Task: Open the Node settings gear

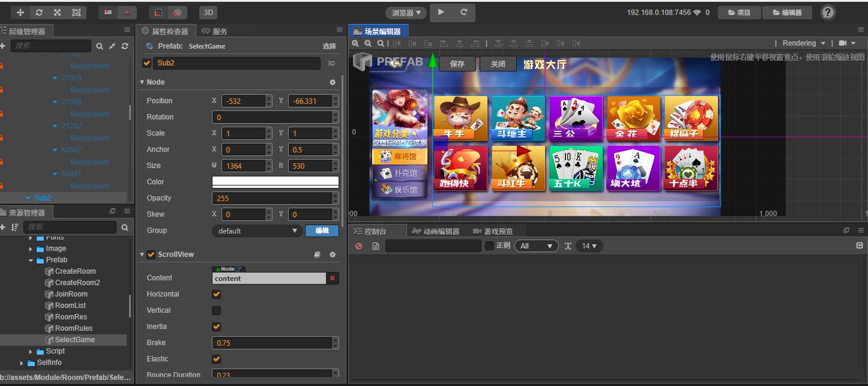Action: (333, 82)
